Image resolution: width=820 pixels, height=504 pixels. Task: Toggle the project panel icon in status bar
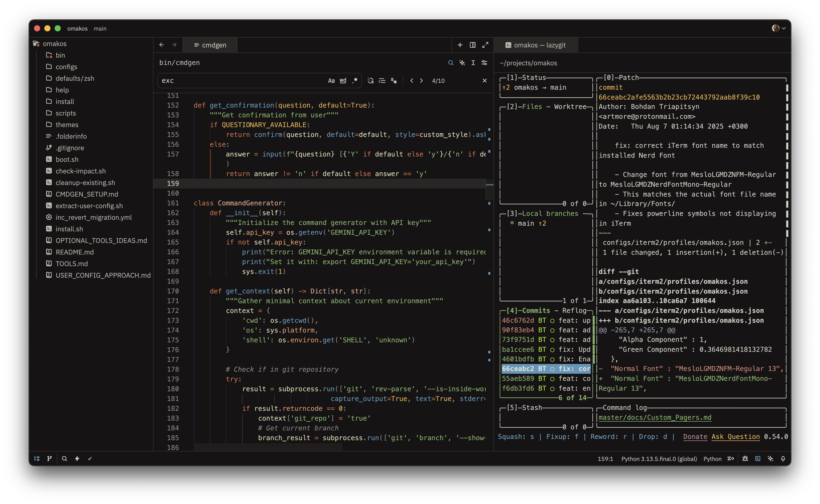tap(37, 458)
